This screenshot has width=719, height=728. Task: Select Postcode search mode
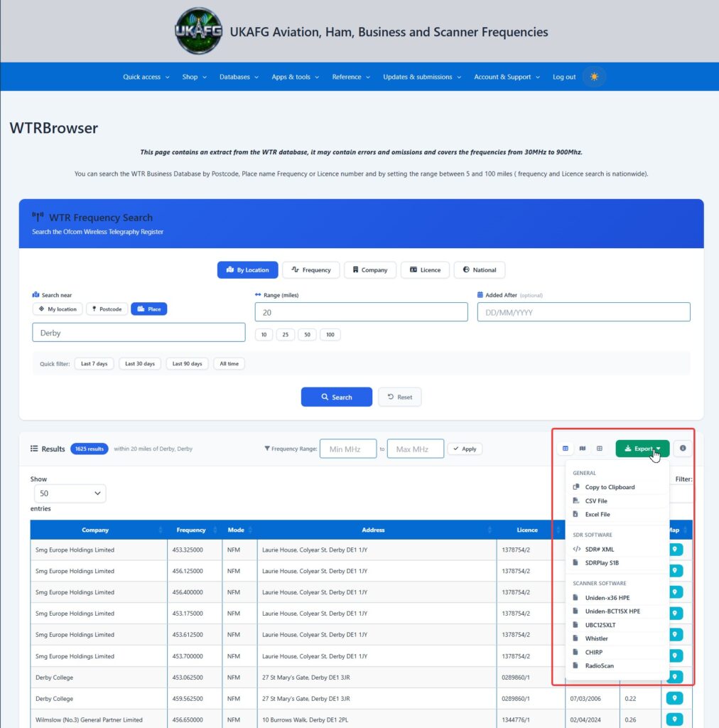pyautogui.click(x=107, y=309)
